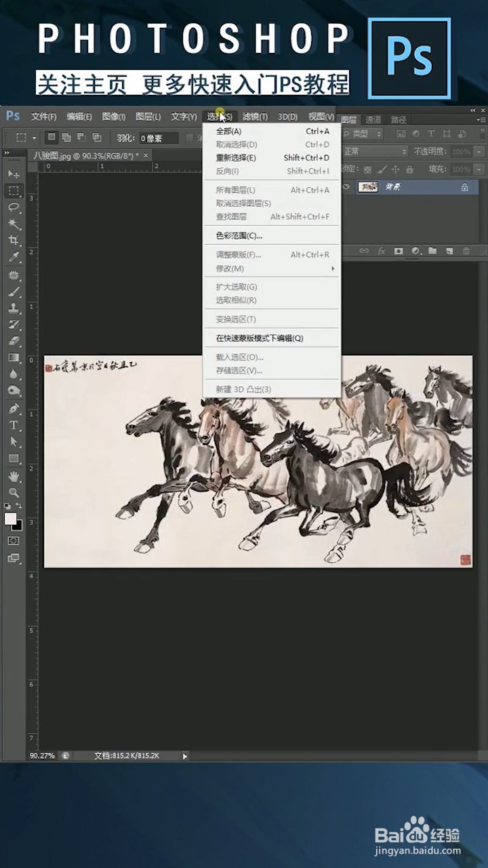
Task: Select the Clone Stamp tool
Action: click(14, 308)
